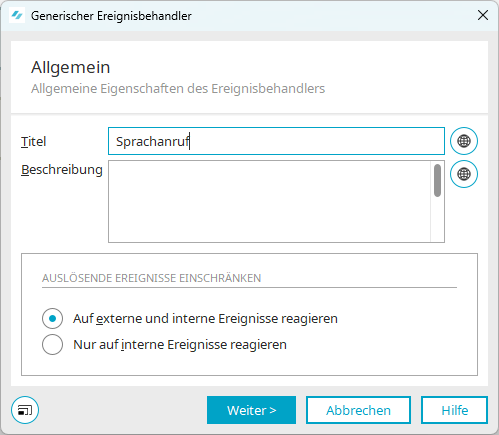Image resolution: width=499 pixels, height=435 pixels.
Task: Select radio button for external and internal events
Action: tap(52, 318)
